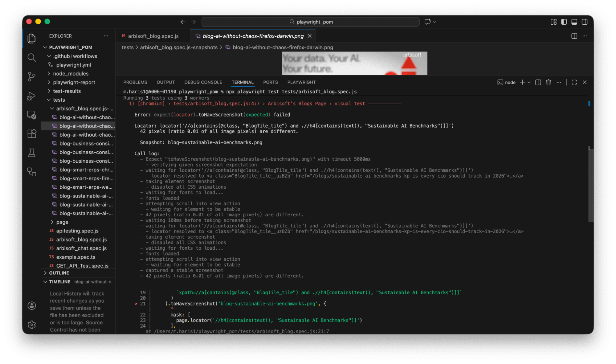Switch to the PROBLEMS panel tab
Viewport: 616px width, 364px height.
click(x=135, y=82)
